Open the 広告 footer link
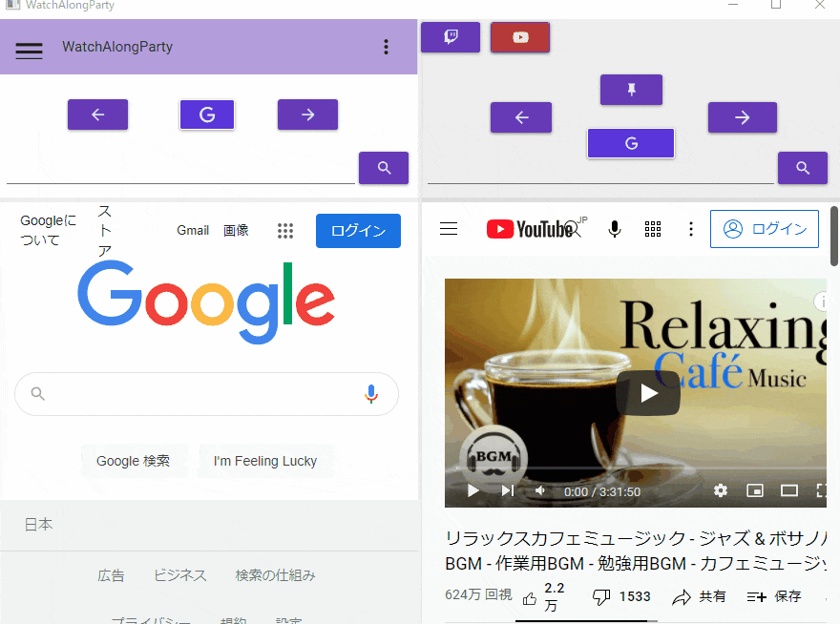Image resolution: width=840 pixels, height=624 pixels. click(111, 575)
